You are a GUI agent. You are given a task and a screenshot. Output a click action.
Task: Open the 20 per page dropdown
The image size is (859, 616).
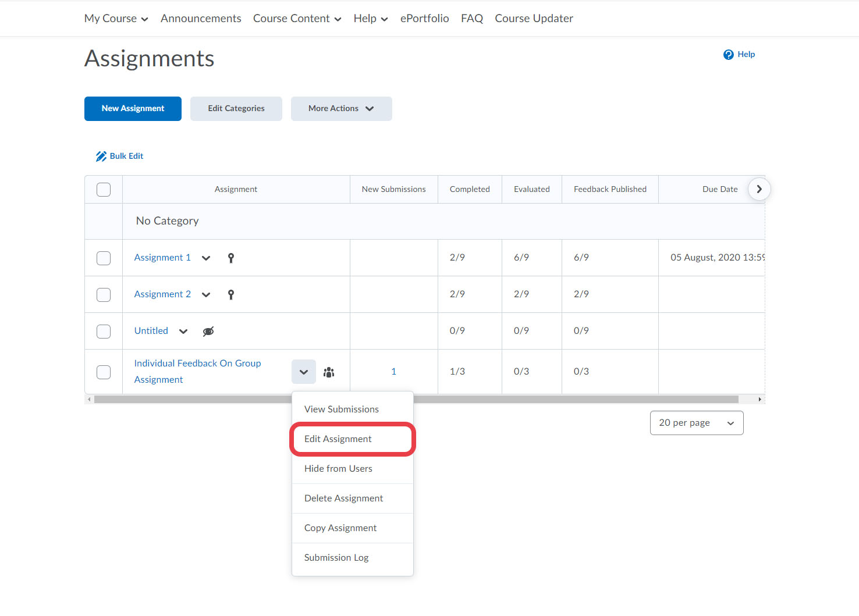click(696, 423)
